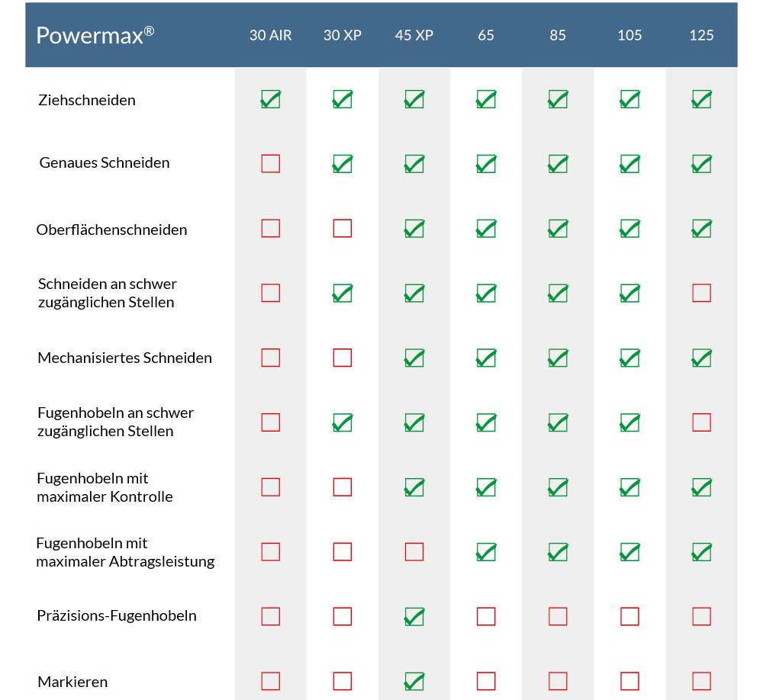This screenshot has width=763, height=700.
Task: Click the Präzisions-Fugenhobeln row label
Action: (x=117, y=615)
